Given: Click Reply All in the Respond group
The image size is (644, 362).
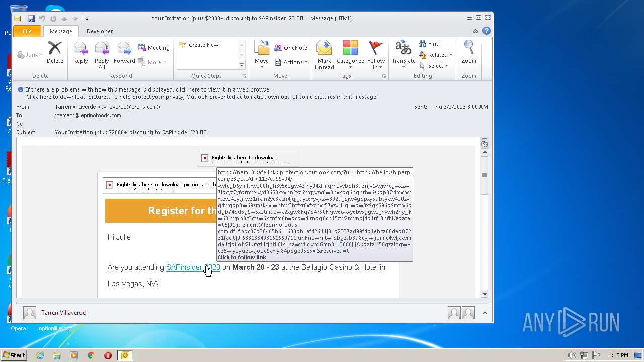Looking at the screenshot, I should (102, 55).
